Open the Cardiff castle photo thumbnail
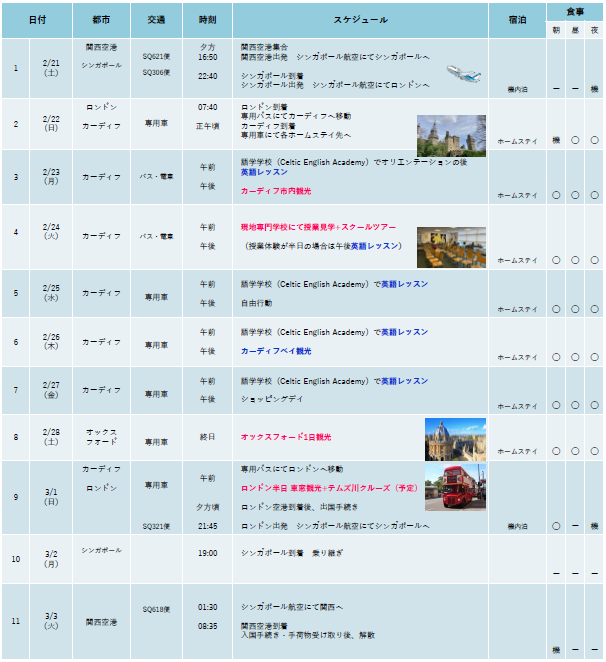The image size is (606, 662). [451, 136]
